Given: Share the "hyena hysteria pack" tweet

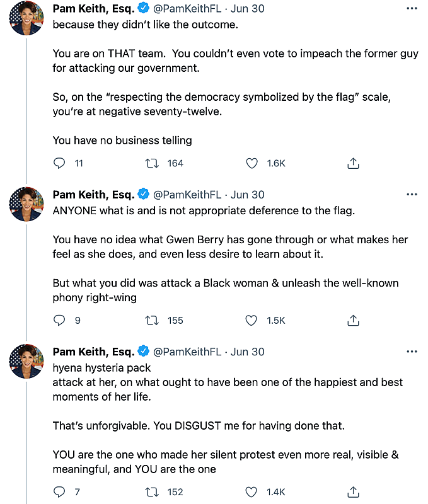Looking at the screenshot, I should tap(354, 491).
